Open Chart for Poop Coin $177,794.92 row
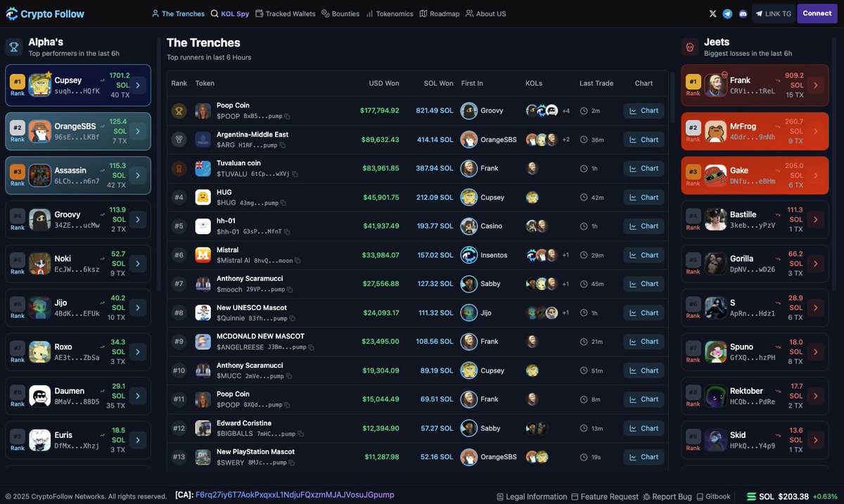The width and height of the screenshot is (844, 504). [644, 110]
